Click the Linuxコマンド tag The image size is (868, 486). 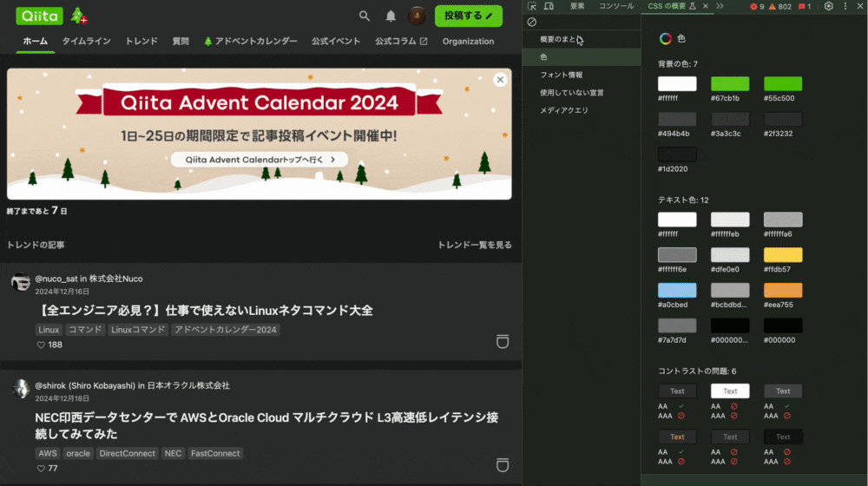point(138,329)
